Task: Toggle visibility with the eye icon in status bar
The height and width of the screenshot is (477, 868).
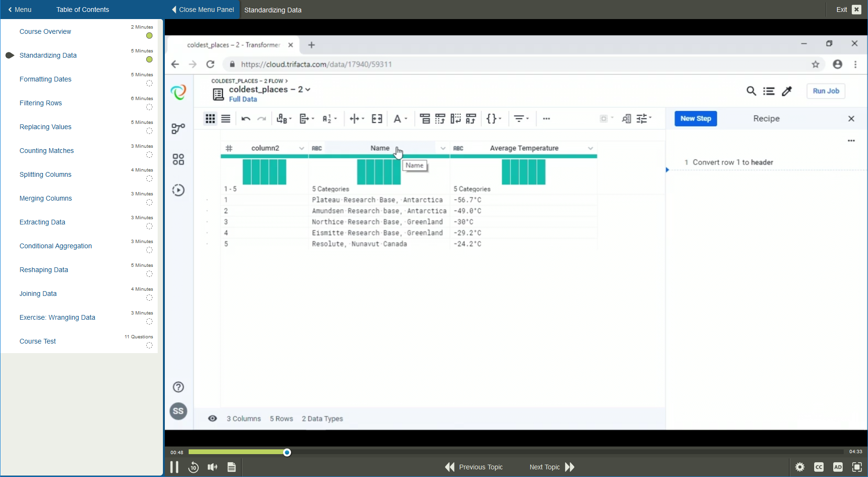Action: coord(213,418)
